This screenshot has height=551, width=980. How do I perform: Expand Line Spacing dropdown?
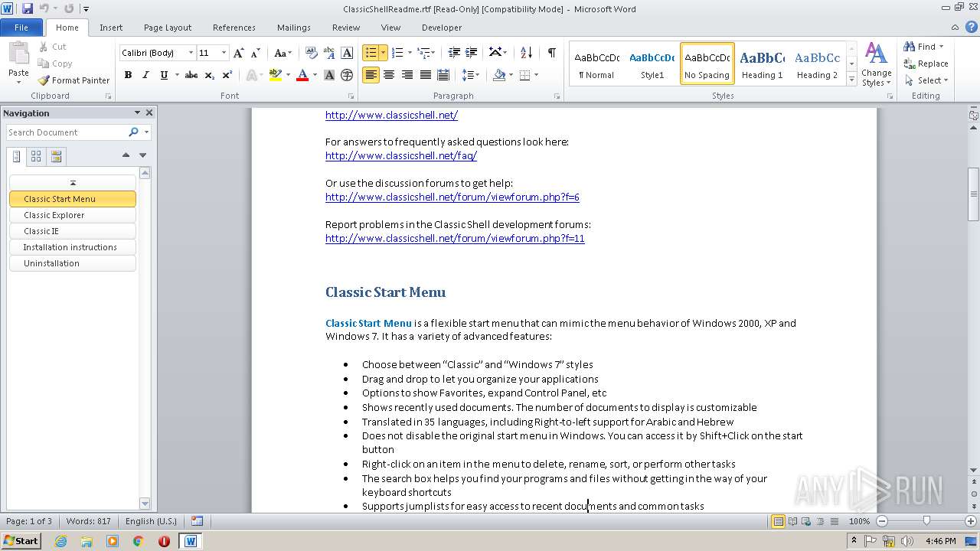pyautogui.click(x=470, y=75)
